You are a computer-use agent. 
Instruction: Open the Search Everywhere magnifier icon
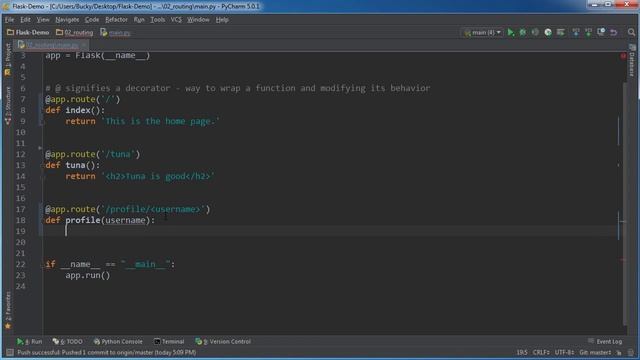(631, 32)
